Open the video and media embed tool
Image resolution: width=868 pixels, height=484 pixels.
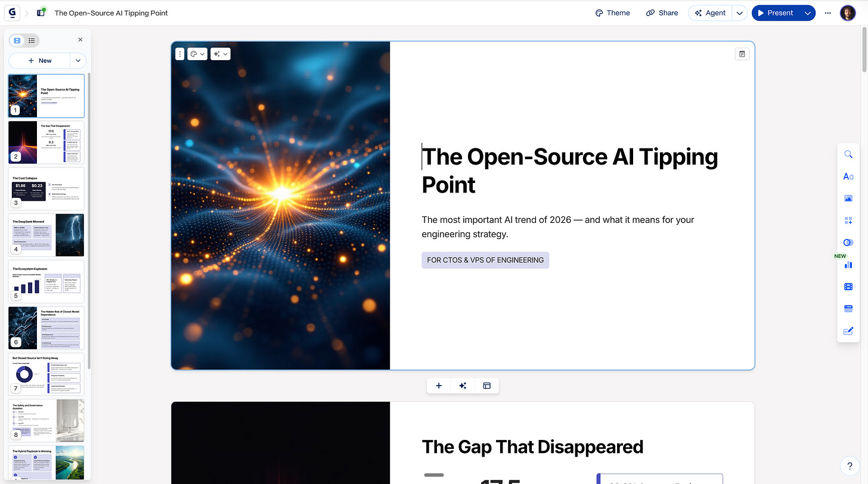point(848,287)
